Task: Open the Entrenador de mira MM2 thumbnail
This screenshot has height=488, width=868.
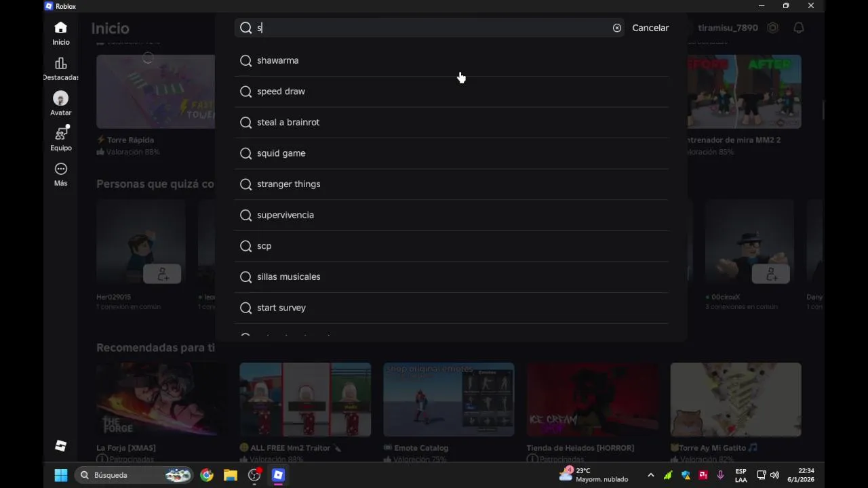Action: pos(744,91)
